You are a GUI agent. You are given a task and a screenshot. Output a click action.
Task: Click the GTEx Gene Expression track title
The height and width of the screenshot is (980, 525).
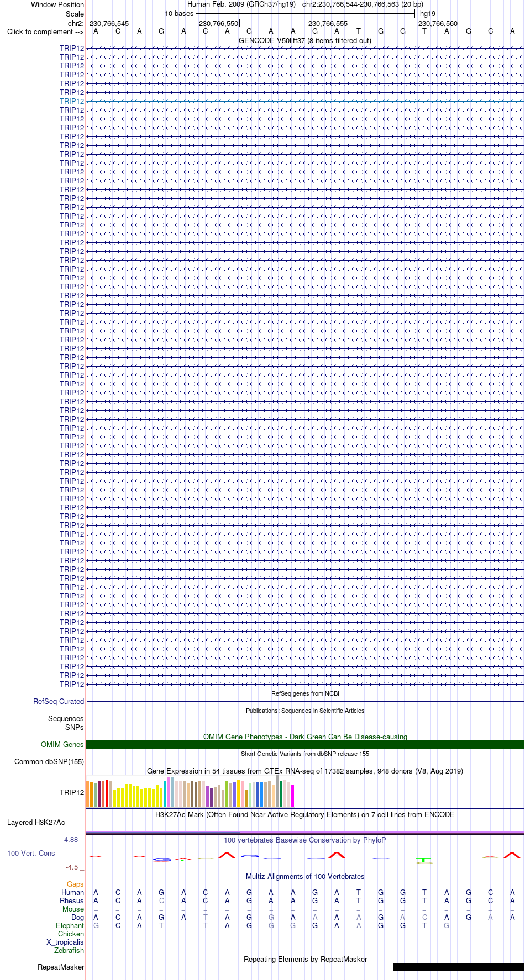[x=305, y=771]
